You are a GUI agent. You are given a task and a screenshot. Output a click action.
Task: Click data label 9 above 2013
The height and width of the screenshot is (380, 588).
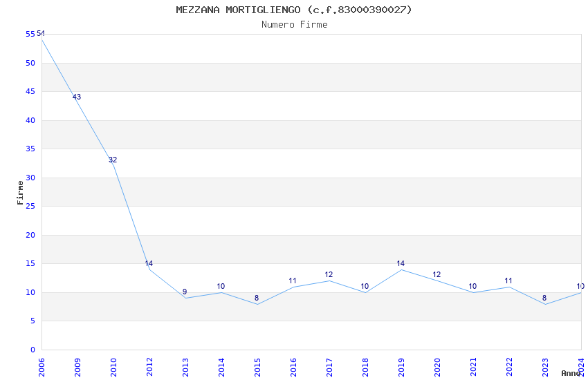(185, 292)
